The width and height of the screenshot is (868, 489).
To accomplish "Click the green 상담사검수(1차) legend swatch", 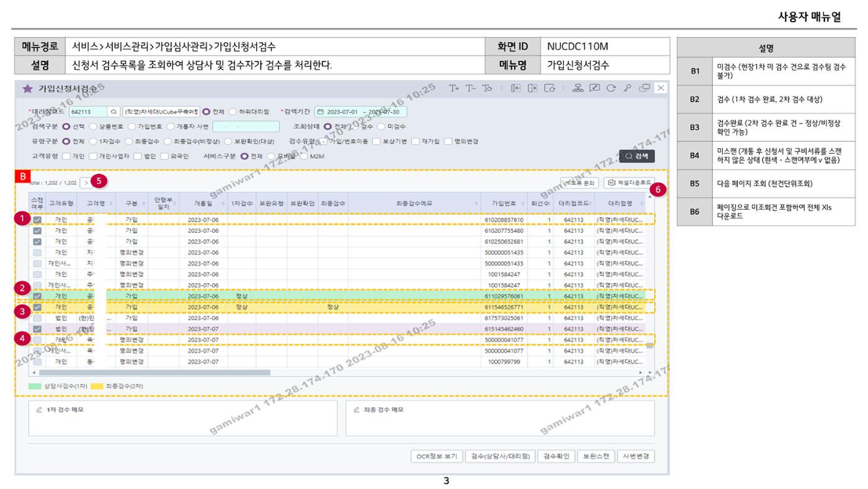I will point(35,387).
